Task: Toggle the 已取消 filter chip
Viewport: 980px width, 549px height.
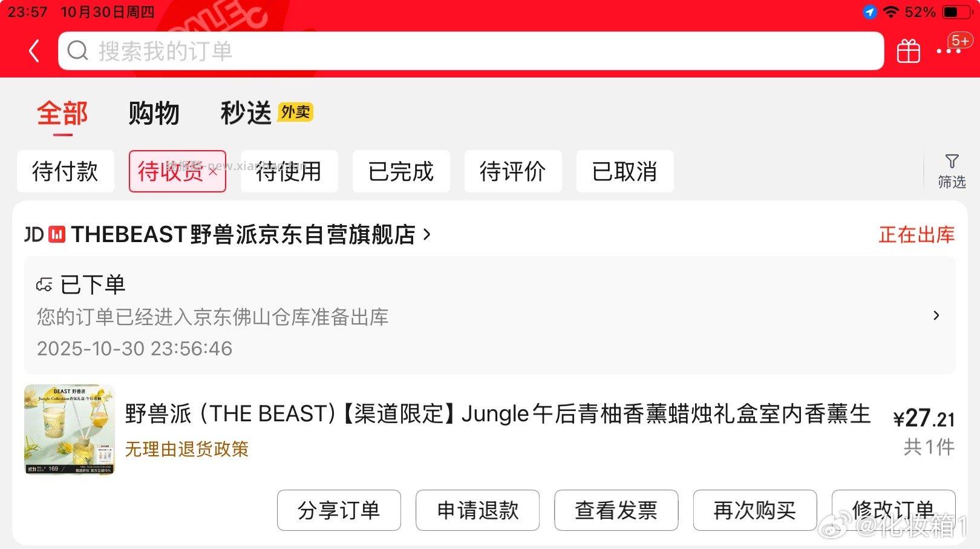Action: (x=625, y=171)
